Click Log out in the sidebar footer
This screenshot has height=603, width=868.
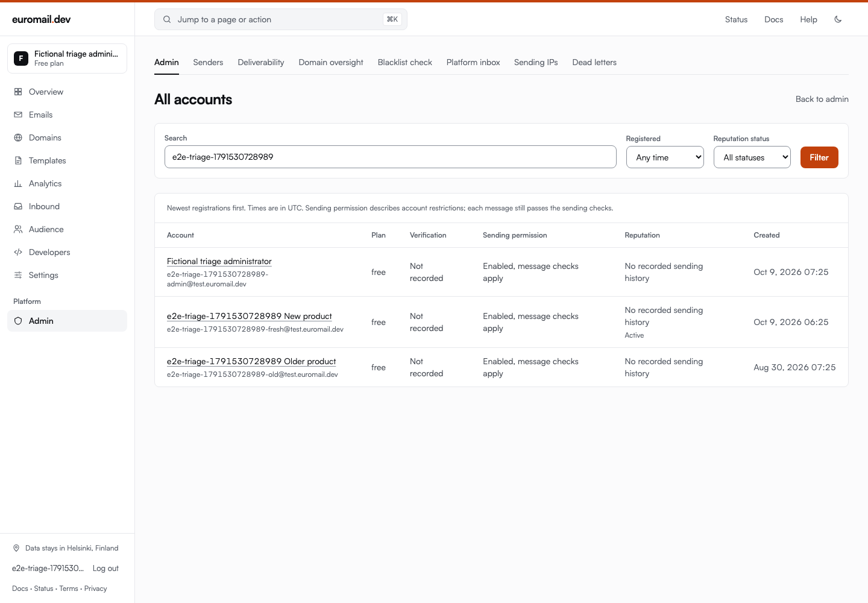pyautogui.click(x=105, y=568)
